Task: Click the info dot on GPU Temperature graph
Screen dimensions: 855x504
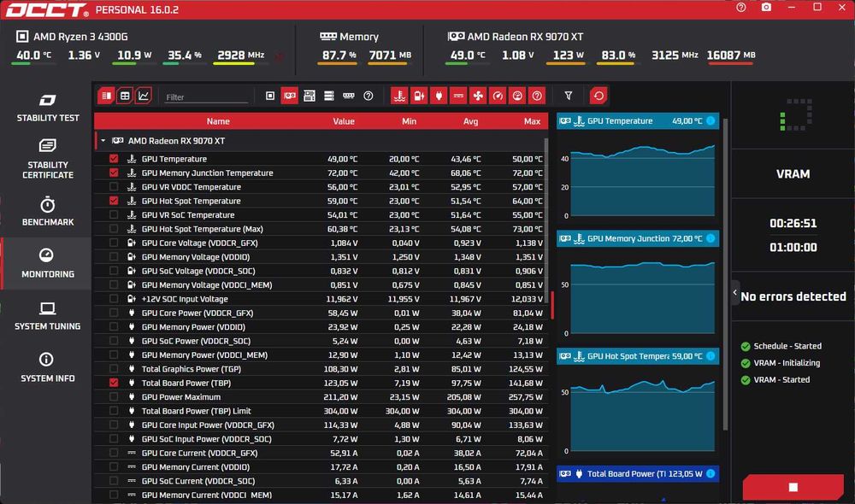Action: (711, 121)
